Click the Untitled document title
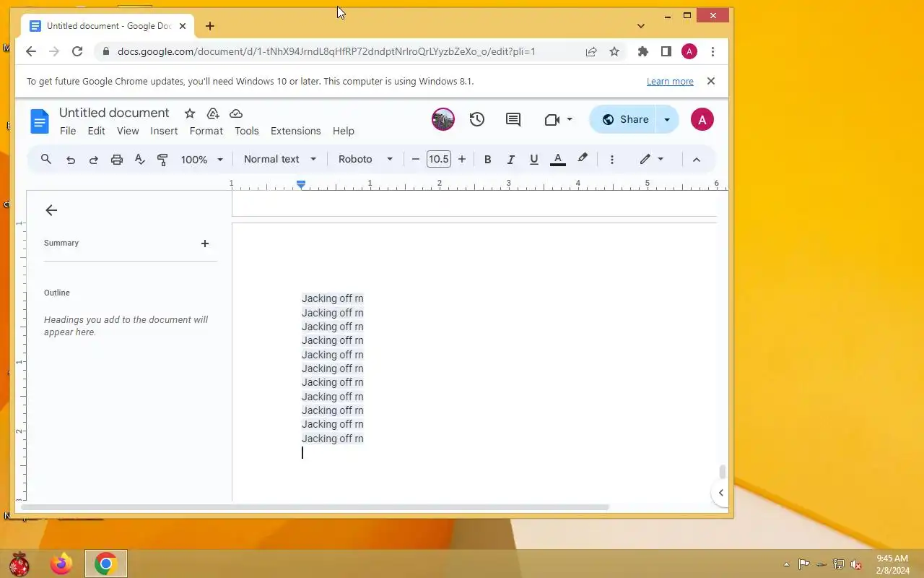This screenshot has height=578, width=924. [x=114, y=113]
